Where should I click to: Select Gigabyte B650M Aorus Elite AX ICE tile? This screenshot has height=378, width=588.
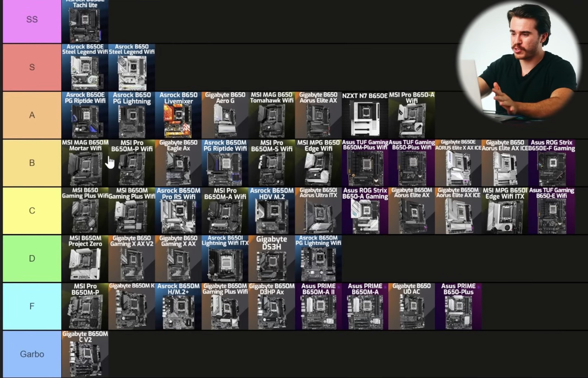point(458,211)
